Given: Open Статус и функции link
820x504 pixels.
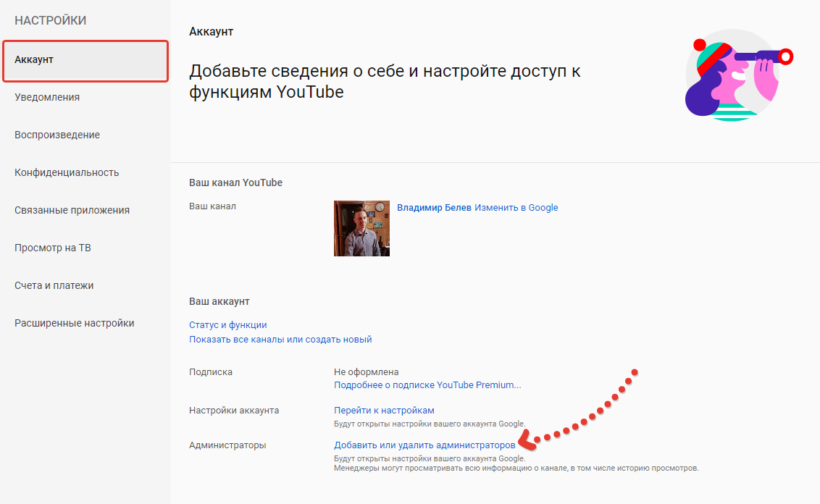Looking at the screenshot, I should (x=228, y=324).
